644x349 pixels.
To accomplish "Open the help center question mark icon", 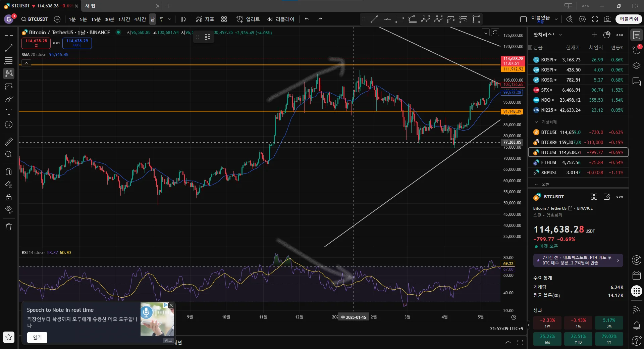I will (636, 341).
